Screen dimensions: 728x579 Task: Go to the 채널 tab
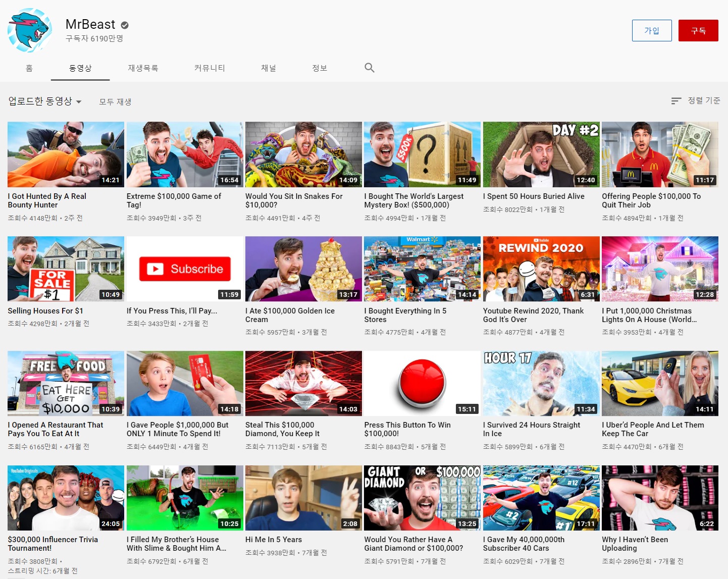[x=269, y=68]
